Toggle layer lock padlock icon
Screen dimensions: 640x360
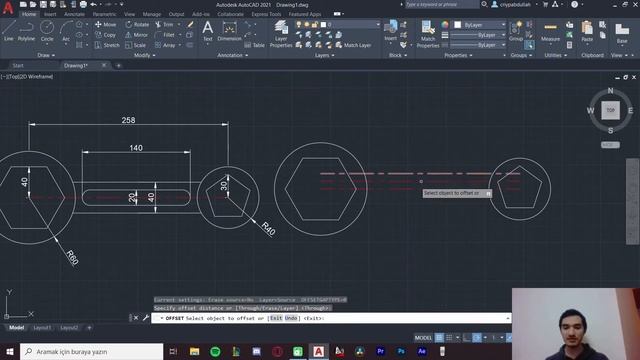pyautogui.click(x=315, y=24)
